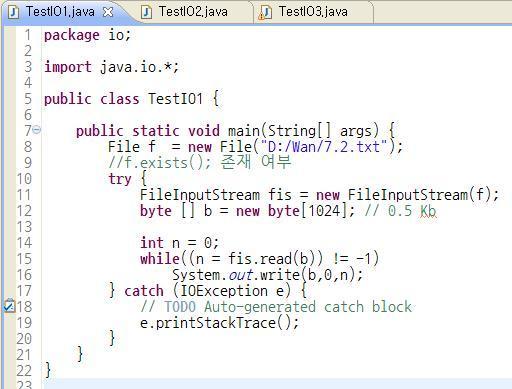Click the 'catch' keyword on line 17

coord(144,291)
